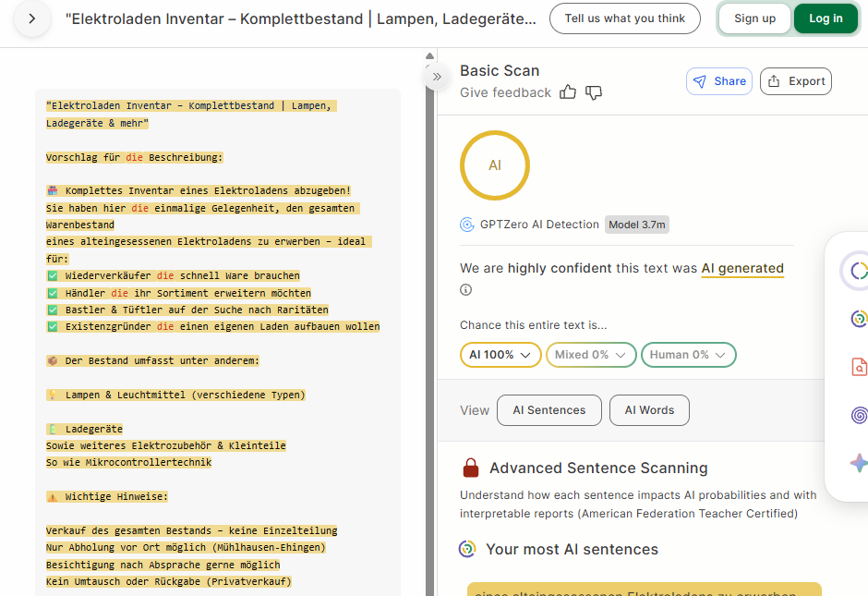Click the info icon below confidence text
Image resolution: width=868 pixels, height=596 pixels.
[x=466, y=290]
